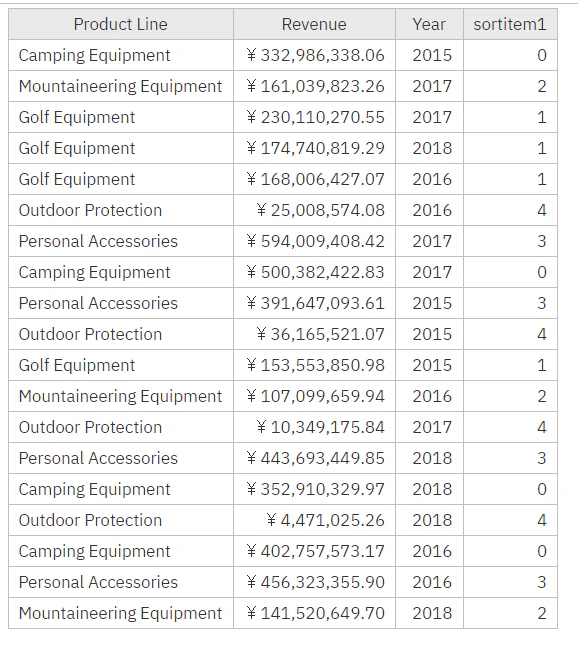Select the sortitem1 column header
The width and height of the screenshot is (578, 649).
[510, 24]
